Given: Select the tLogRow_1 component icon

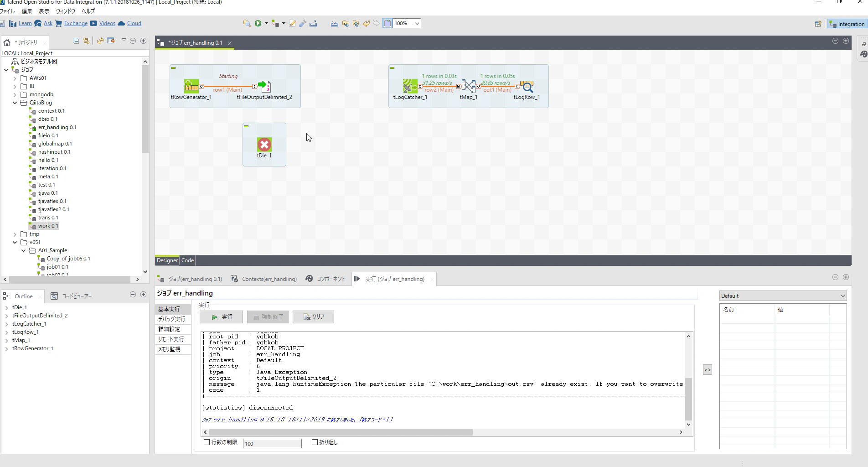Looking at the screenshot, I should coord(527,86).
